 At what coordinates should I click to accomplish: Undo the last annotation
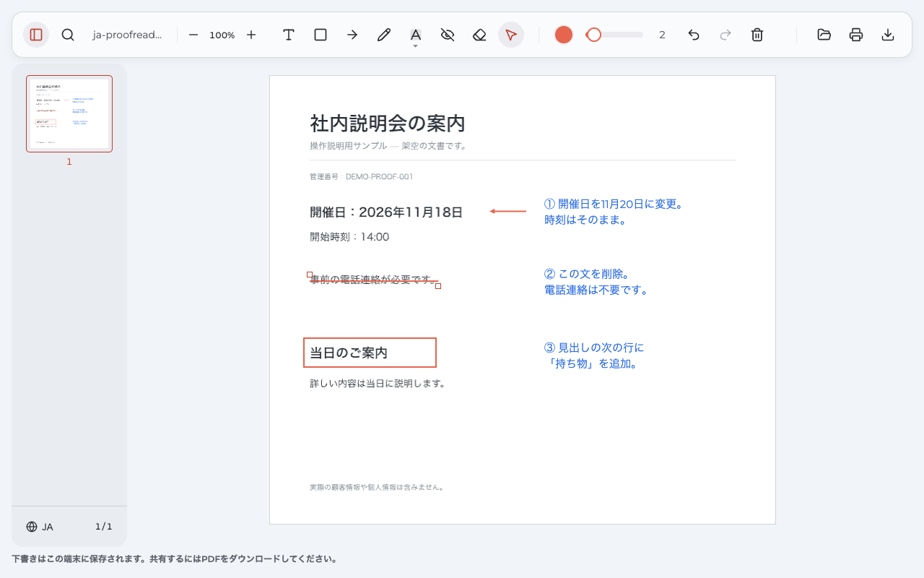click(x=694, y=35)
